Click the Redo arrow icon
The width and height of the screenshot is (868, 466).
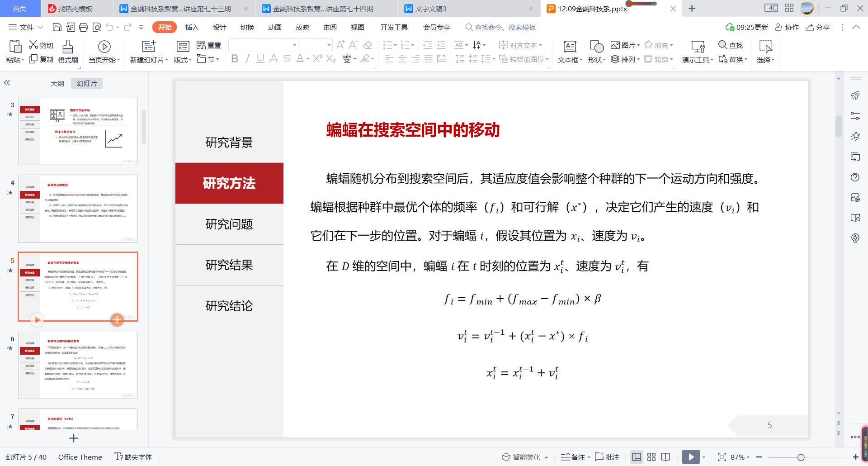pos(127,27)
